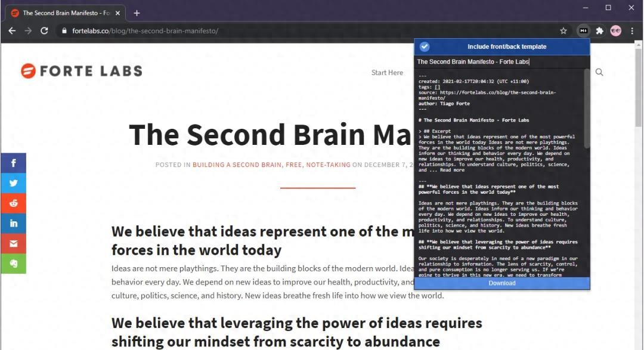
Task: Click Download button in MarkDownload popup
Action: (x=502, y=283)
